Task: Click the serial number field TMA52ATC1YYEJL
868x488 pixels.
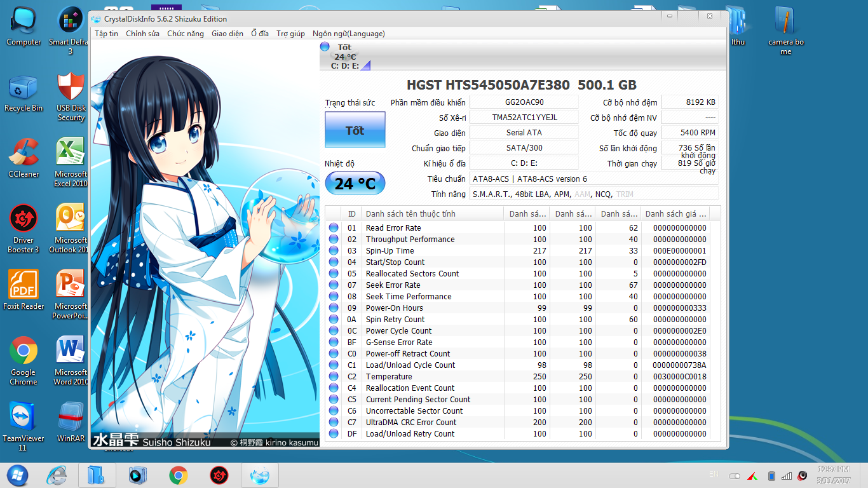Action: tap(524, 118)
